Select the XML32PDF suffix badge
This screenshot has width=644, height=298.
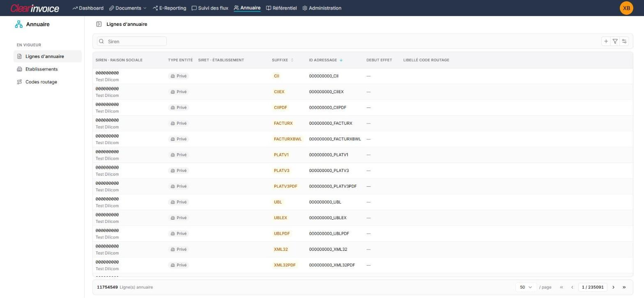pos(285,265)
